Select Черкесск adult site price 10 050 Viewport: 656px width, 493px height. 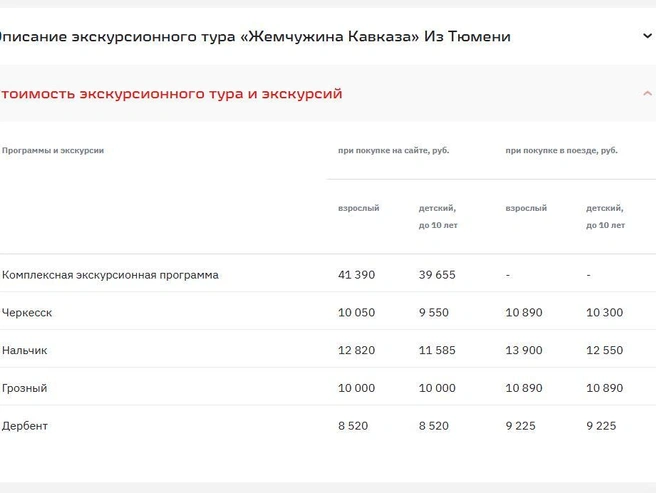coord(356,313)
